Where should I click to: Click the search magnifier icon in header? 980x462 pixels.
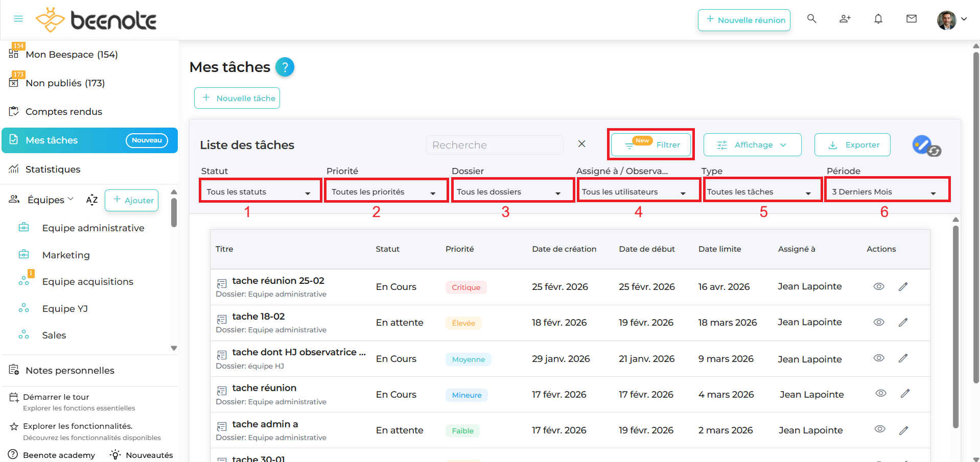point(811,19)
